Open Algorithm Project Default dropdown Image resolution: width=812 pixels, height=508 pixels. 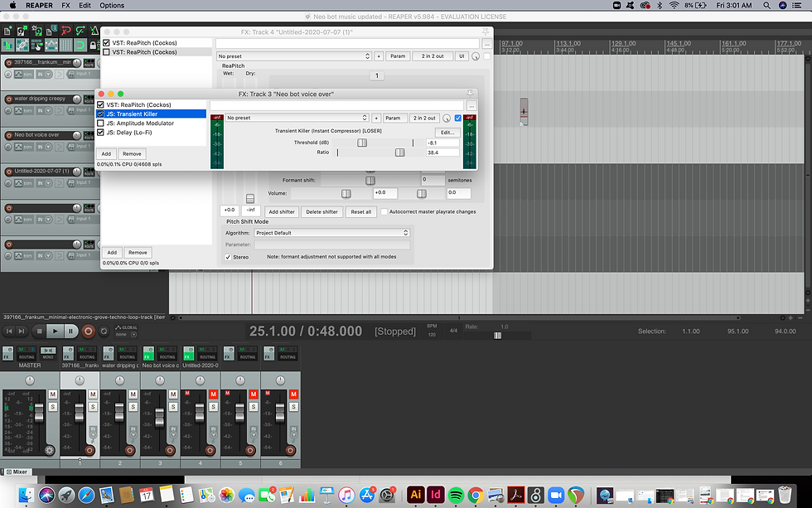click(x=332, y=233)
